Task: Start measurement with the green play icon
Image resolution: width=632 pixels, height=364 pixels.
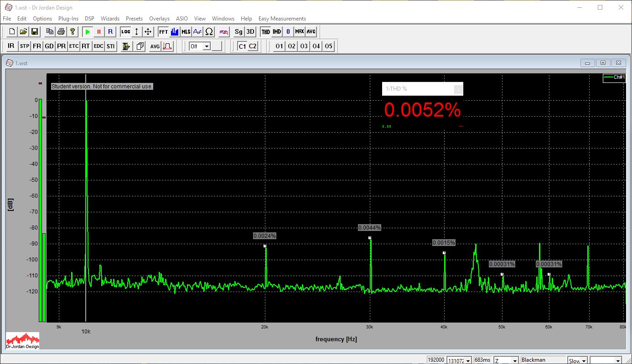Action: pyautogui.click(x=88, y=32)
